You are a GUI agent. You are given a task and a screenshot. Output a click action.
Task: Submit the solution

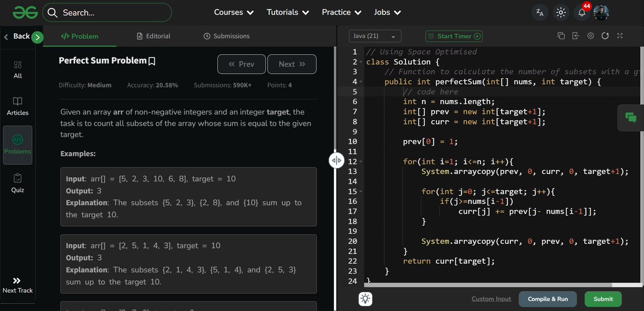coord(603,299)
